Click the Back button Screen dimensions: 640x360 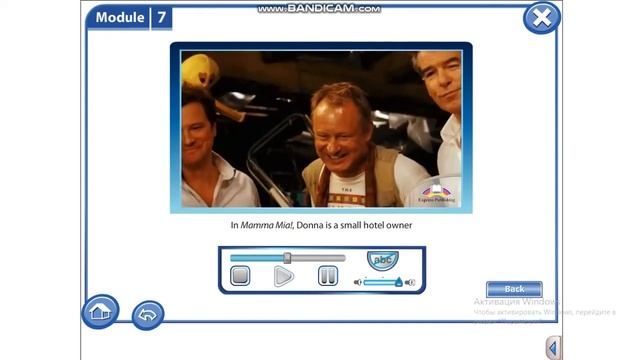click(x=514, y=289)
